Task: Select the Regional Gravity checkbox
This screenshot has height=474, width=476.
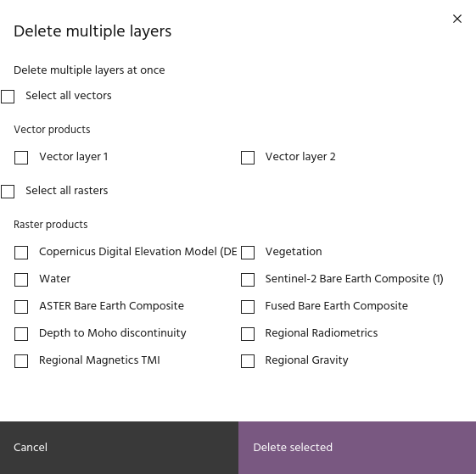Action: (248, 361)
